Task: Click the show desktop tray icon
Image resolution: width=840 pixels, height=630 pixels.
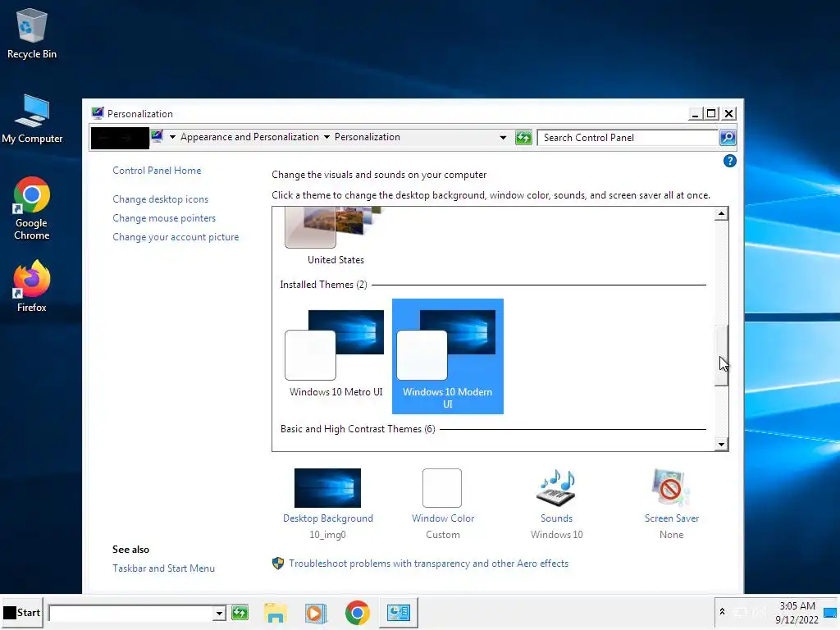Action: pyautogui.click(x=830, y=612)
